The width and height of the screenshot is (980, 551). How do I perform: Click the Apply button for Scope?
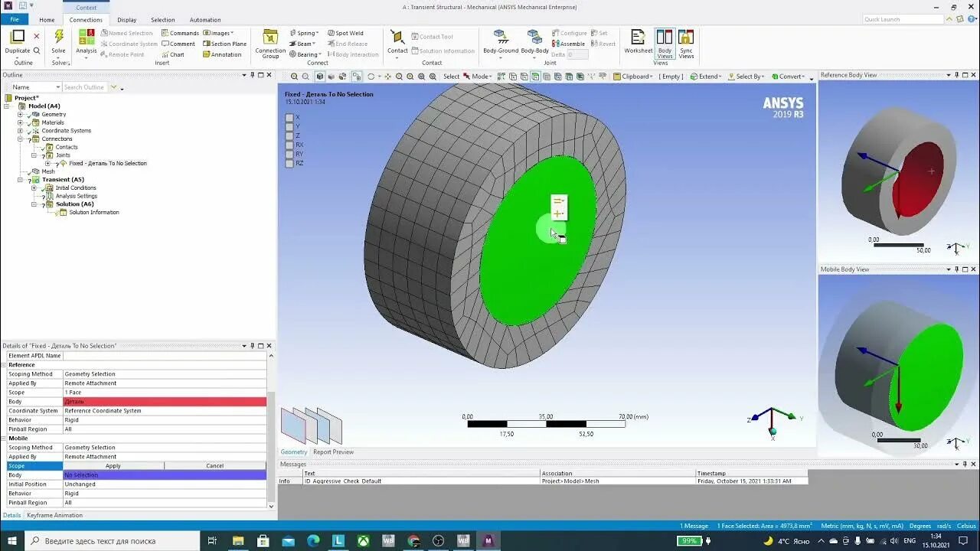click(113, 466)
